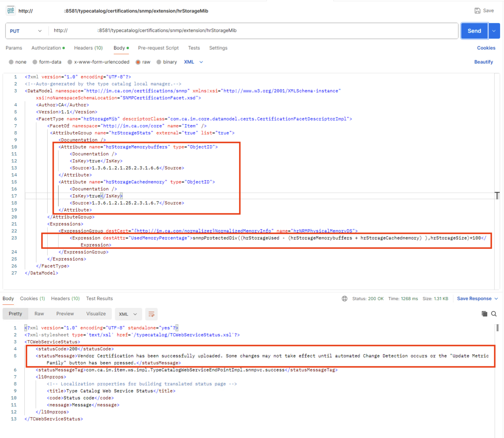Click the hrStorageMemorybuffers Attribute line

click(x=138, y=147)
